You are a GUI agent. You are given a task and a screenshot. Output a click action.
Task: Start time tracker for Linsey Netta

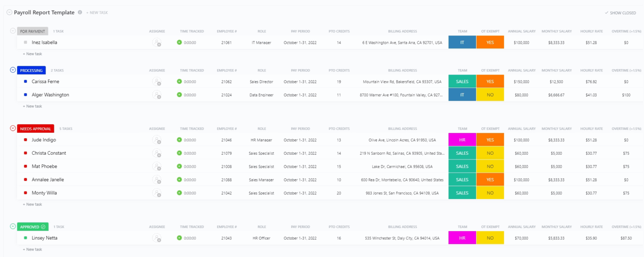click(179, 238)
